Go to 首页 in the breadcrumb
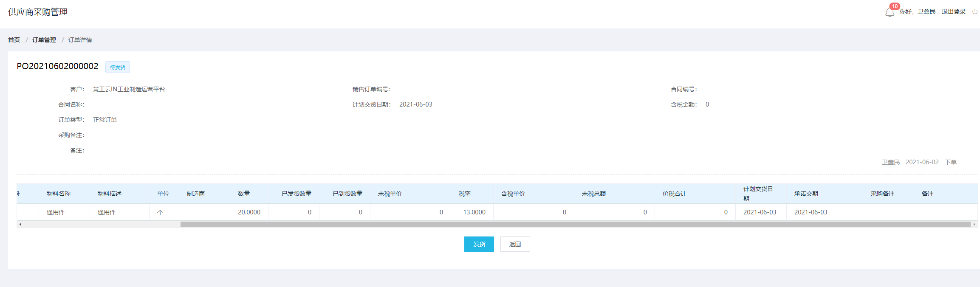 [14, 40]
